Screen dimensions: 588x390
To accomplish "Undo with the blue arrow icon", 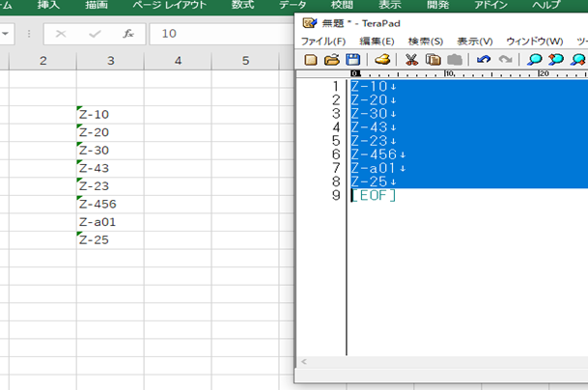I will click(x=484, y=60).
